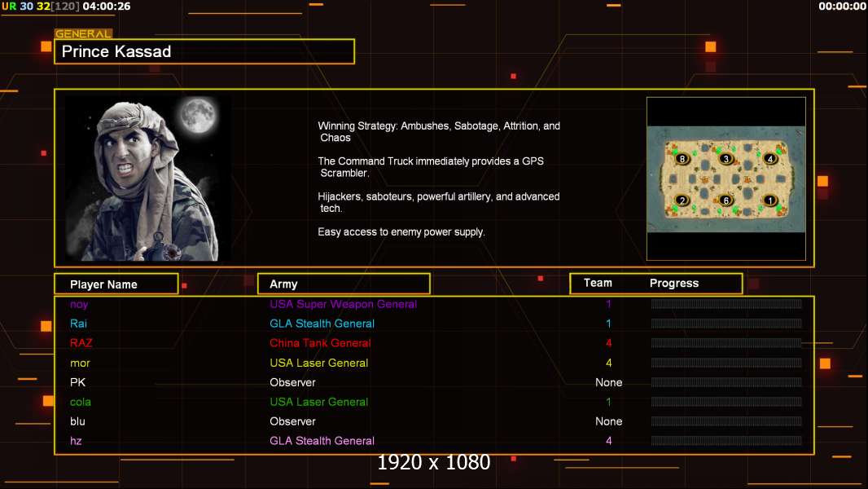Click the Command Truck GPS Scrambler text

tap(431, 167)
